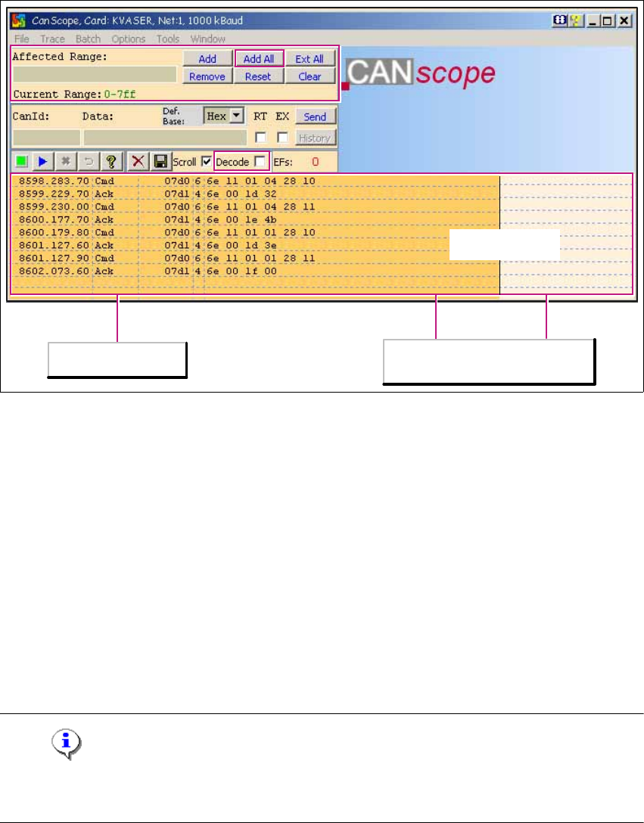Viewport: 644px width, 823px height.
Task: Click the Current Range value 0-7ff
Action: coord(120,95)
